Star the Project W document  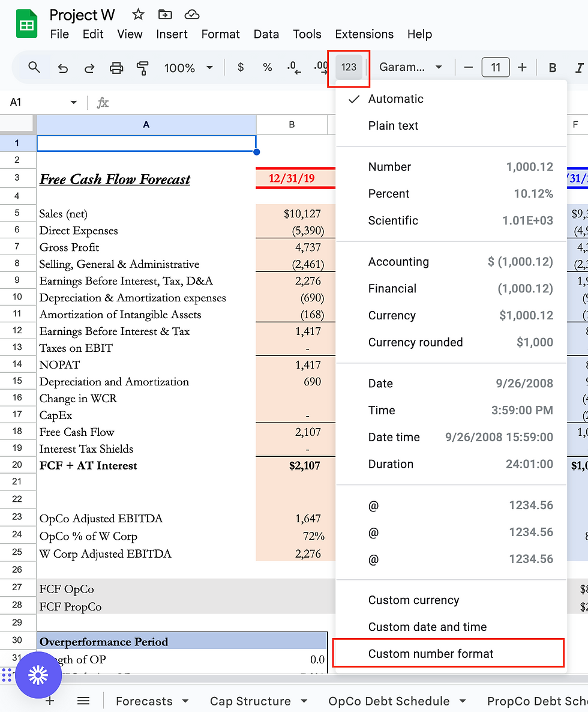click(138, 15)
